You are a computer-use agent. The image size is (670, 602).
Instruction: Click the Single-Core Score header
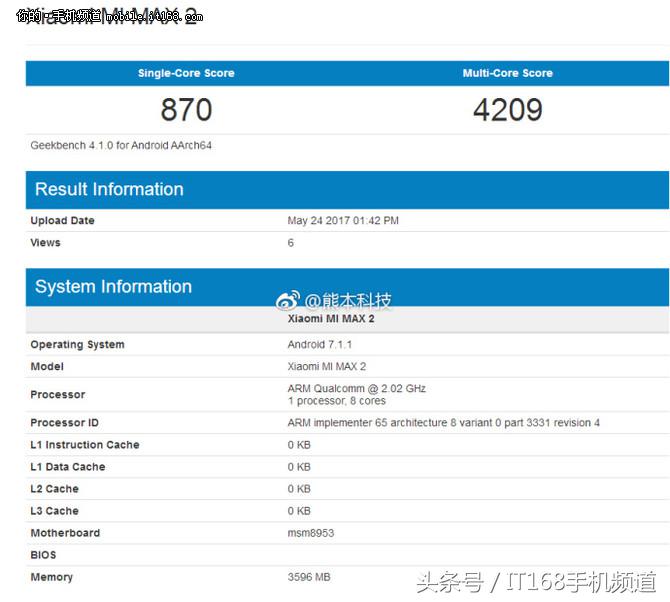click(x=186, y=73)
